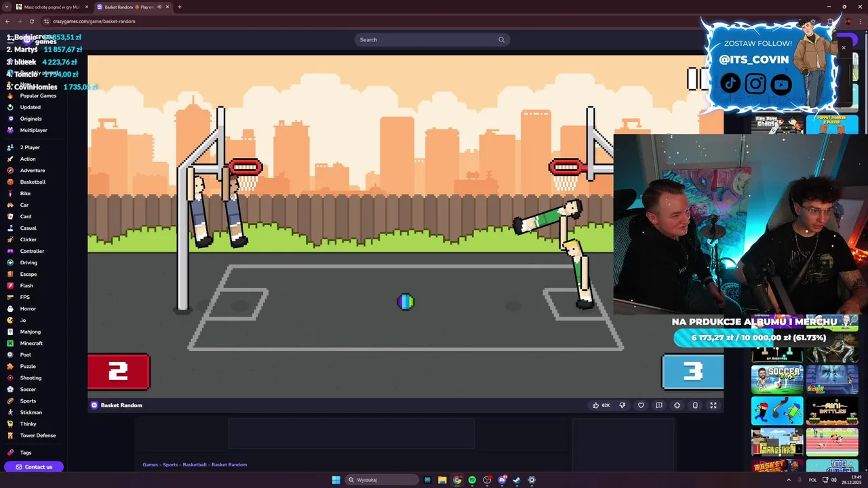This screenshot has height=488, width=868.
Task: Open the Games breadcrumb link
Action: 150,465
